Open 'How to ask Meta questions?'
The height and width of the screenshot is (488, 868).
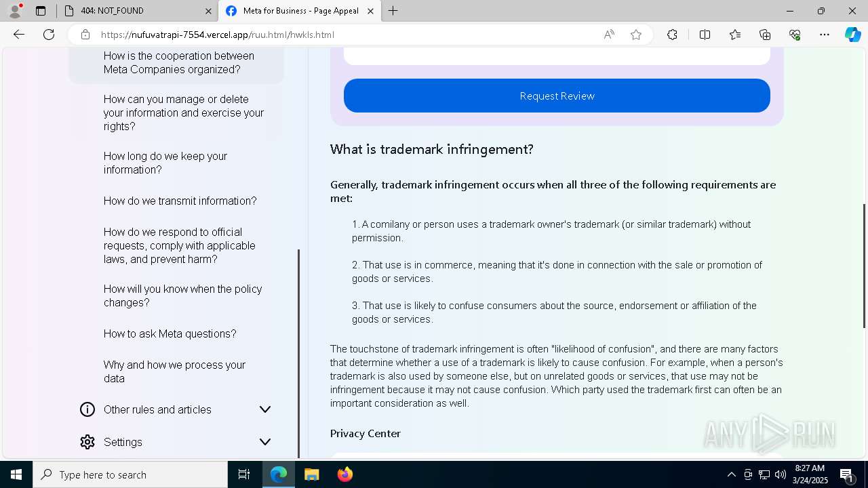170,333
